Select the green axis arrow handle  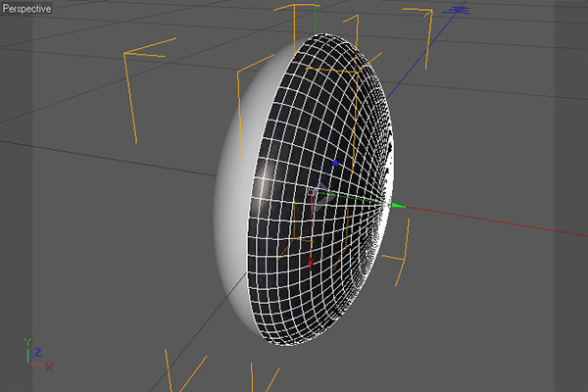398,205
